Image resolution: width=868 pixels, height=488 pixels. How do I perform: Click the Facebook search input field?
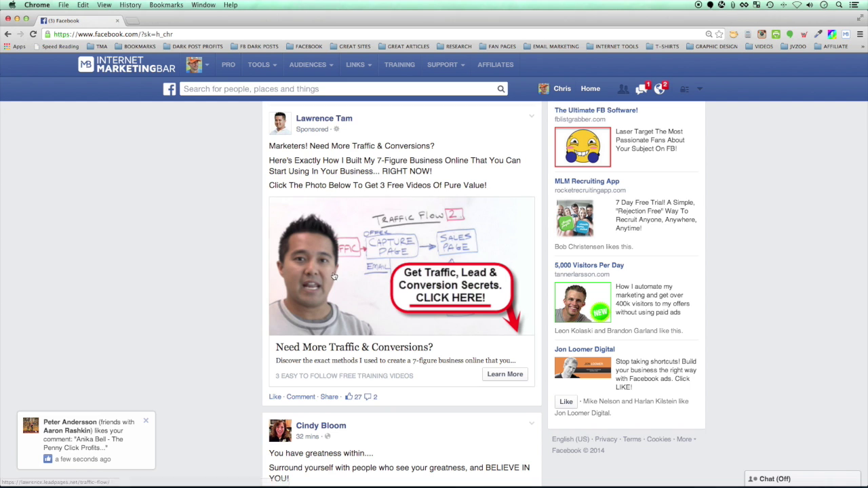[338, 89]
